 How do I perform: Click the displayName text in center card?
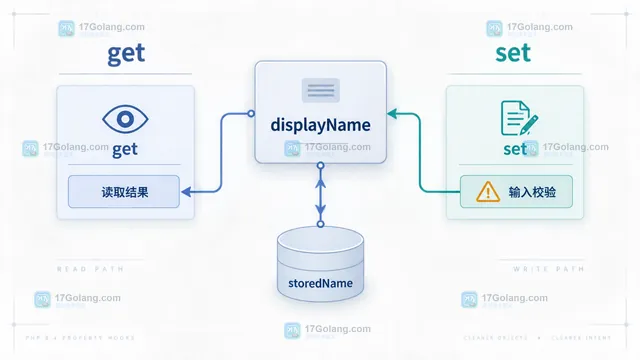click(320, 125)
